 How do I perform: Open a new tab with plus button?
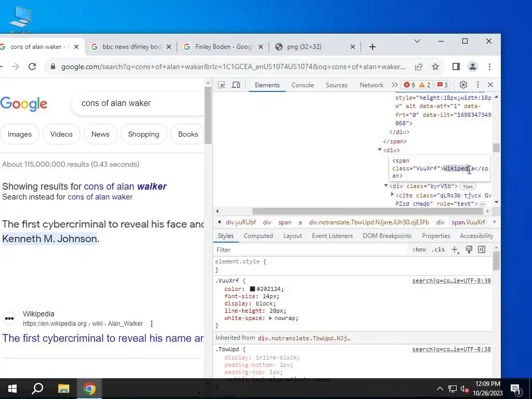[x=373, y=47]
